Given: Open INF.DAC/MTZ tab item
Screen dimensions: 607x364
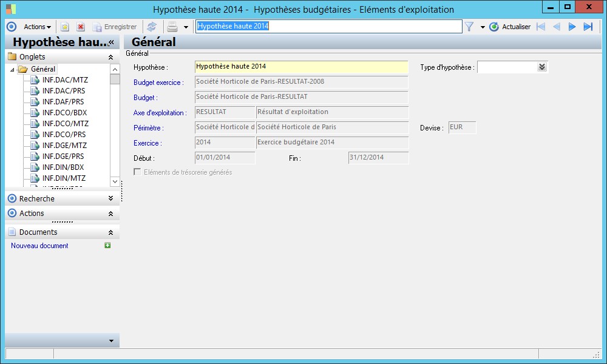Looking at the screenshot, I should (x=65, y=79).
